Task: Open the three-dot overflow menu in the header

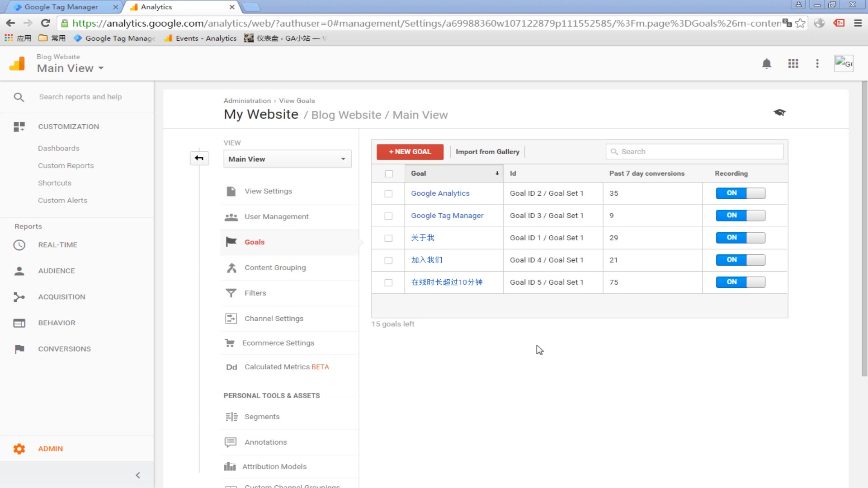Action: tap(817, 64)
